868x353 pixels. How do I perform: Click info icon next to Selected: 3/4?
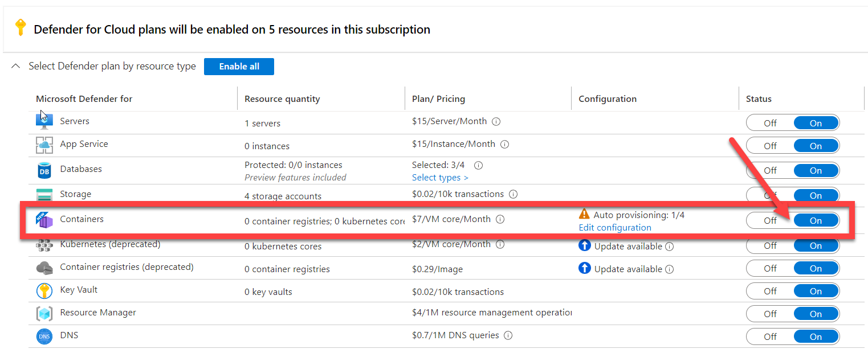pos(479,165)
